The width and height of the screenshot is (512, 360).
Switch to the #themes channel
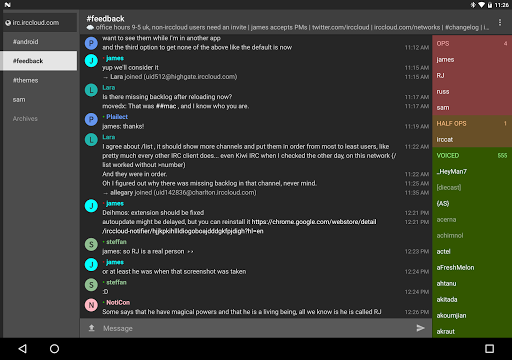40,80
